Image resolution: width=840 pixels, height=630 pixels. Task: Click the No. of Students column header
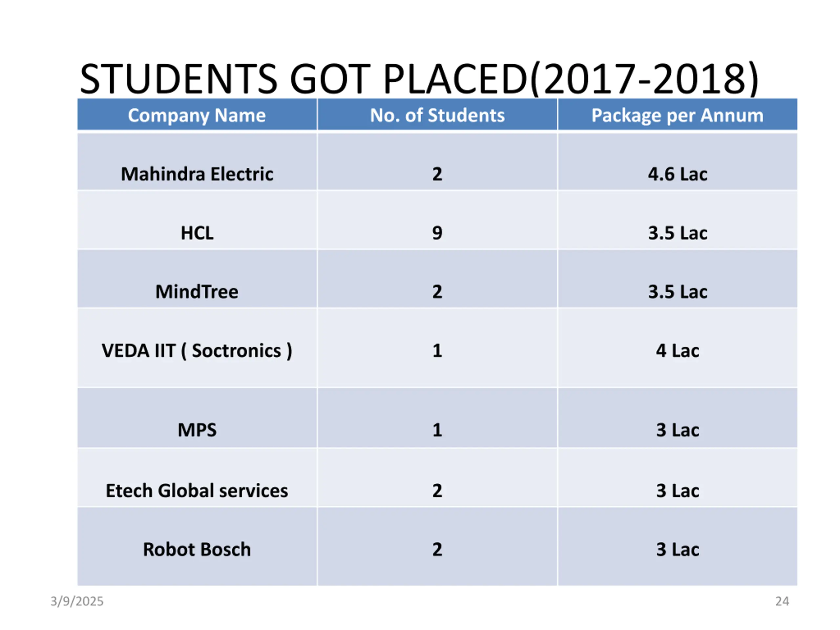(x=437, y=114)
